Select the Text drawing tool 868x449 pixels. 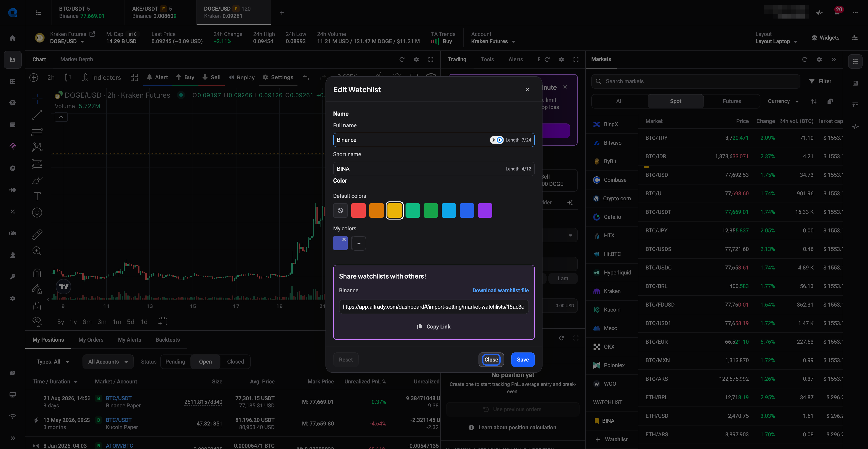(x=37, y=196)
